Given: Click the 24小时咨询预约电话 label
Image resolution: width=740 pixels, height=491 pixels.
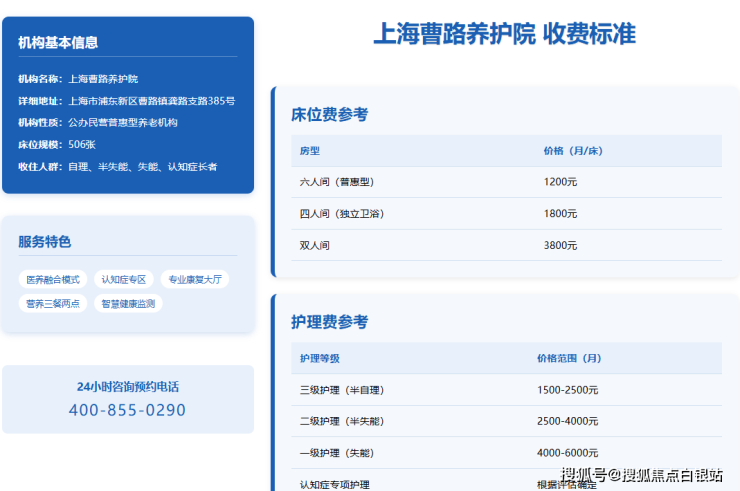Looking at the screenshot, I should [128, 387].
